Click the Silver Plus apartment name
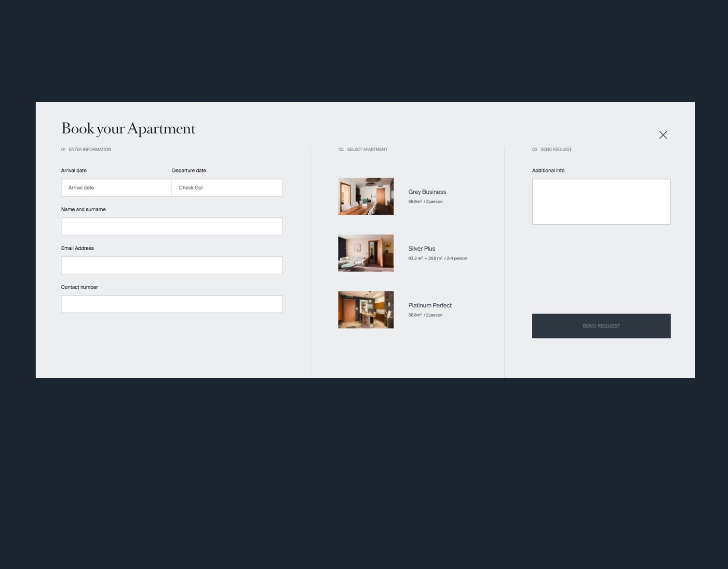This screenshot has width=728, height=569. (422, 249)
